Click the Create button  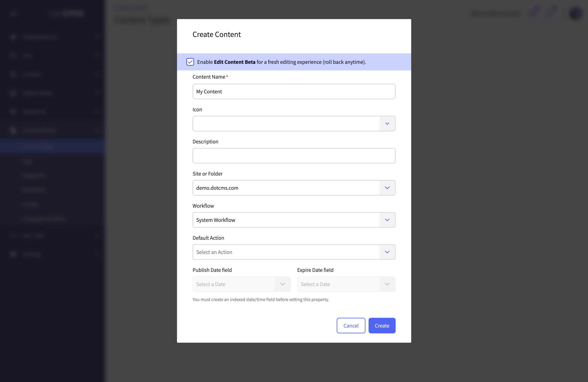382,325
